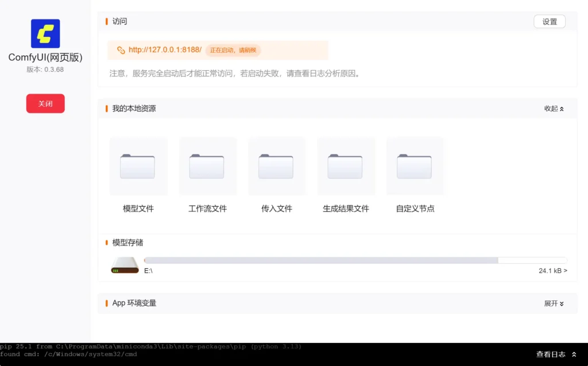Open the 自定义节点 folder
Viewport: 588px width, 366px height.
pyautogui.click(x=415, y=166)
